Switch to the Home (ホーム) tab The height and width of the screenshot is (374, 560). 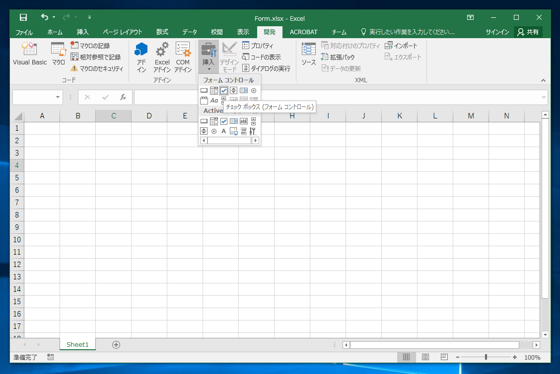[55, 32]
